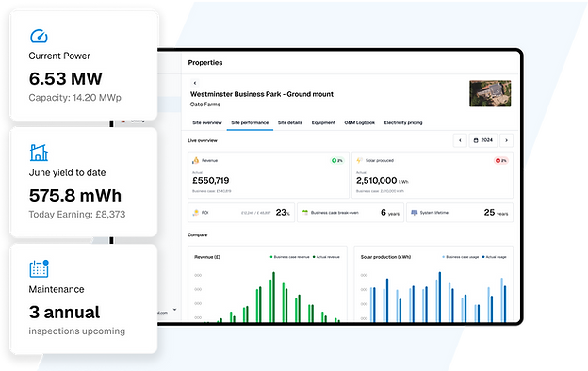The image size is (588, 371).
Task: Open the aerial site photo thumbnail
Action: coord(490,93)
